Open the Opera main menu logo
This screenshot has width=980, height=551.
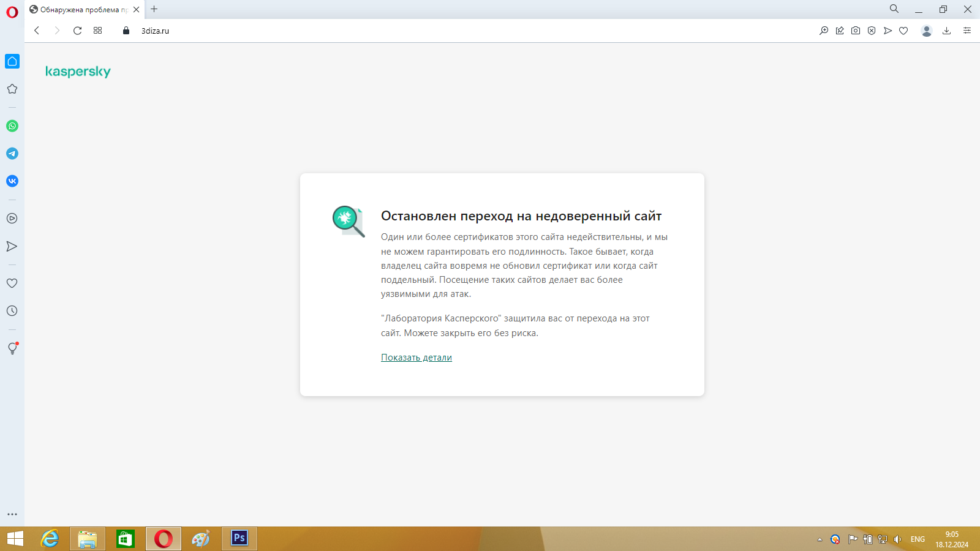[12, 12]
